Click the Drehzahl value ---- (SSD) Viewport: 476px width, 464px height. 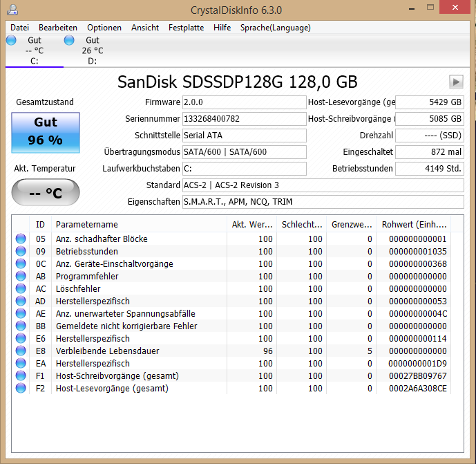click(x=430, y=136)
